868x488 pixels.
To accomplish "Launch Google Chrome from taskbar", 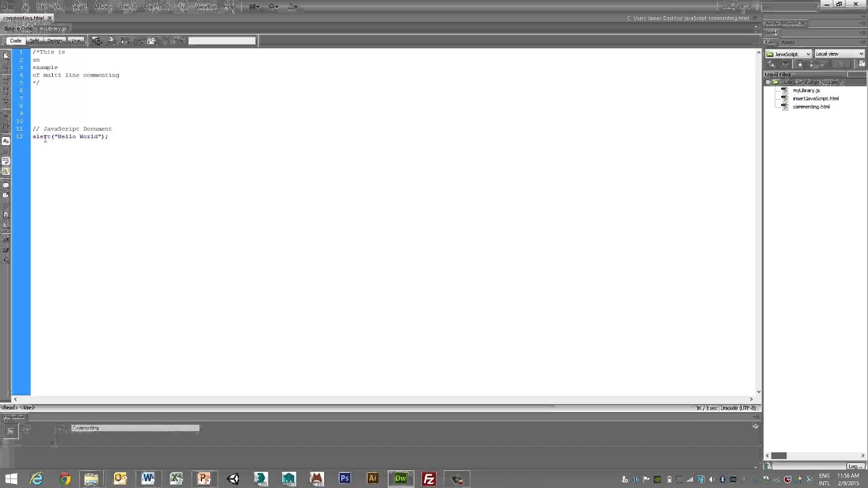I will (x=64, y=479).
